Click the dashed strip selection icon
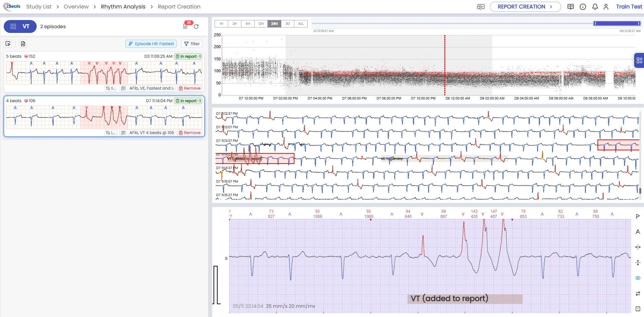Viewport: 644px width, 317px height. (x=638, y=309)
